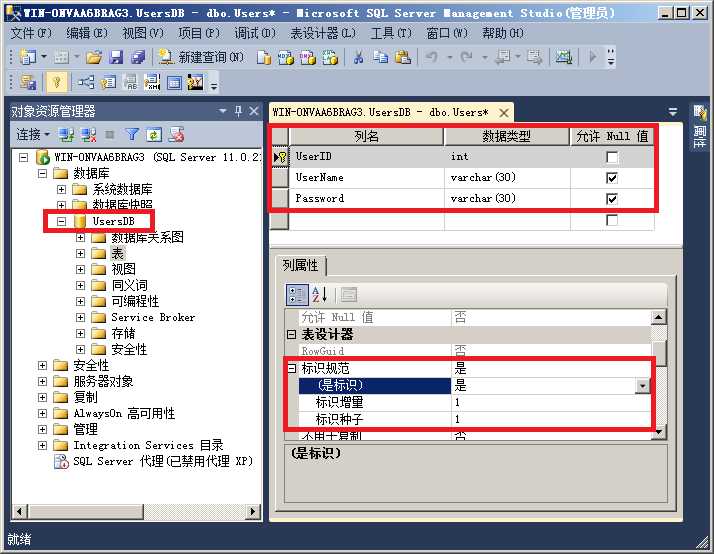Click the Connect Object Explorer icon
This screenshot has height=554, width=714.
coord(67,135)
